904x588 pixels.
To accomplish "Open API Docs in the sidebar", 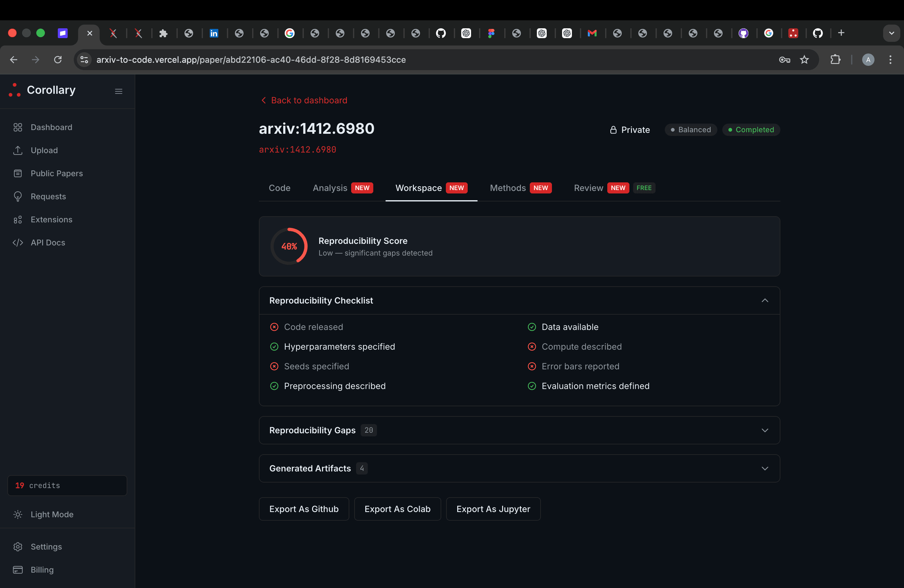I will (67, 242).
